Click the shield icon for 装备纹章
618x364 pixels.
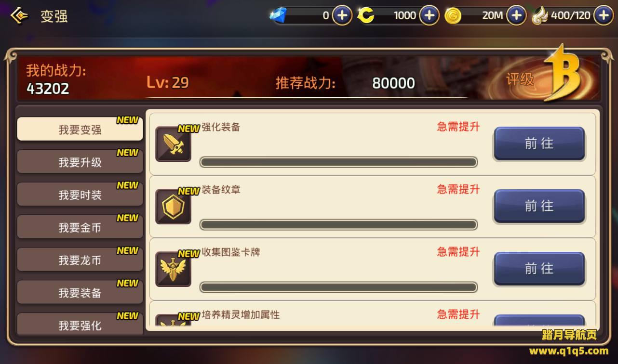pyautogui.click(x=174, y=207)
